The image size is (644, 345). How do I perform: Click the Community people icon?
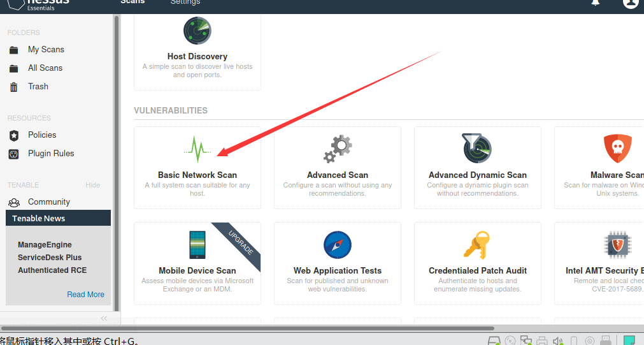pos(14,202)
